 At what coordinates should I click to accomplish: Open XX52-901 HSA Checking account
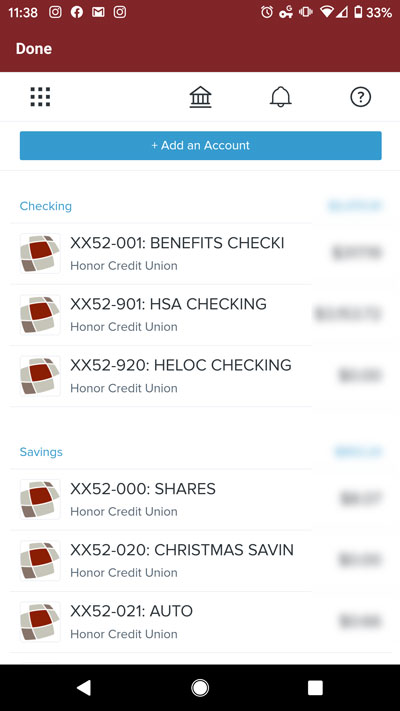(200, 315)
